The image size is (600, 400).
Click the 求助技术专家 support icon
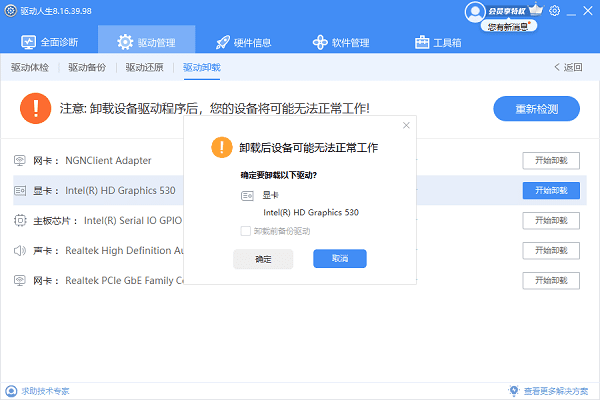[x=11, y=391]
